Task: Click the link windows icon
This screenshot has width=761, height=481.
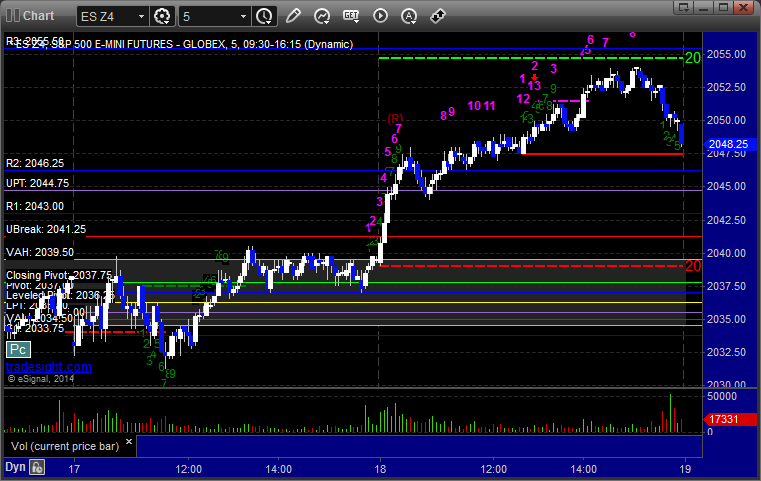Action: (438, 16)
